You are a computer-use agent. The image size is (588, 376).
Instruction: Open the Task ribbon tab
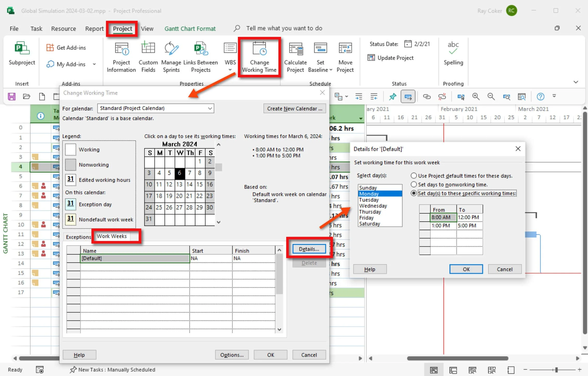pyautogui.click(x=36, y=29)
